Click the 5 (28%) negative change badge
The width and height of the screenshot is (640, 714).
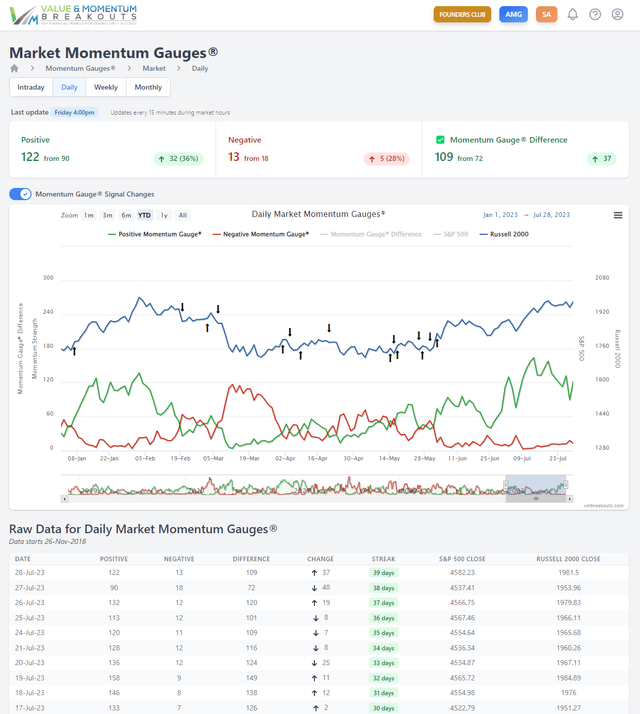(x=387, y=158)
